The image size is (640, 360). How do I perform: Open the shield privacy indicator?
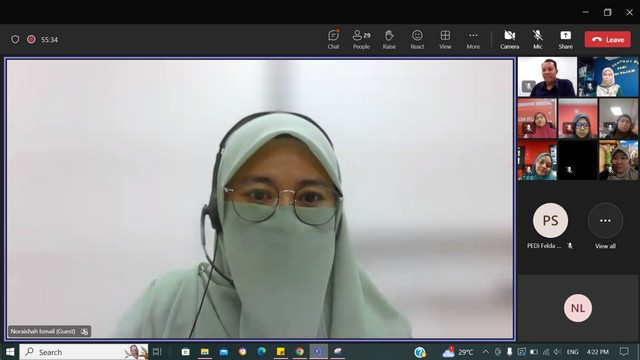(x=15, y=39)
